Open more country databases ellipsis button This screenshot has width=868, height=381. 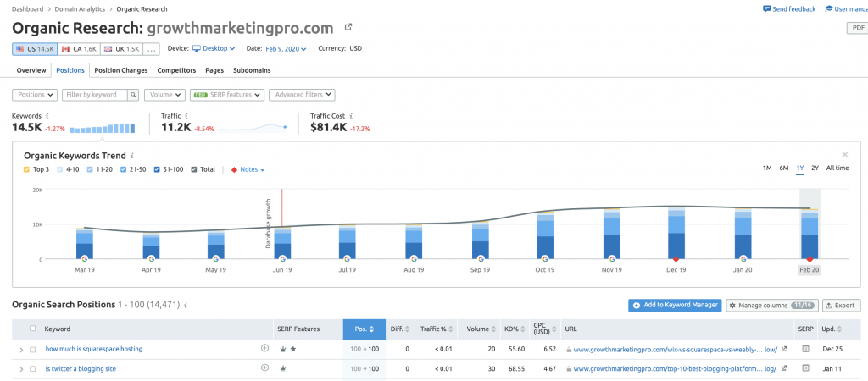pyautogui.click(x=152, y=48)
